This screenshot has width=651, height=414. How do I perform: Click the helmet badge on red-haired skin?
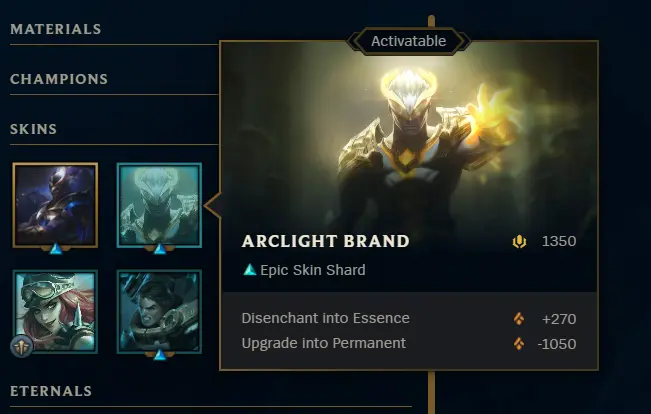(x=22, y=346)
